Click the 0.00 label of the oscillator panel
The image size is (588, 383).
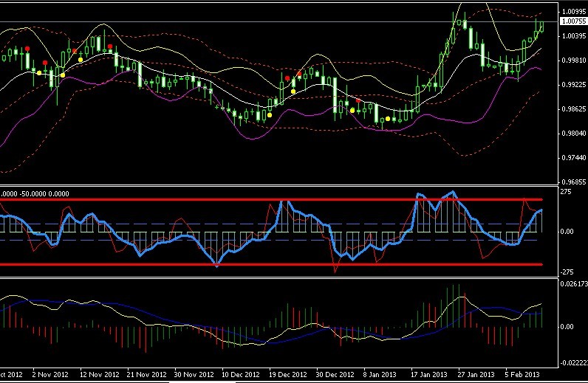pos(567,232)
